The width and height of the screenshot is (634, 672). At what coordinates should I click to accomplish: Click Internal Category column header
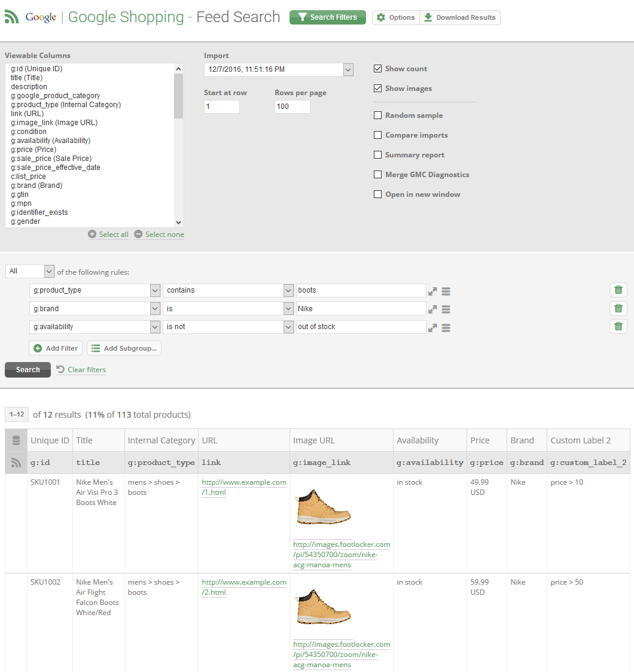pos(161,440)
